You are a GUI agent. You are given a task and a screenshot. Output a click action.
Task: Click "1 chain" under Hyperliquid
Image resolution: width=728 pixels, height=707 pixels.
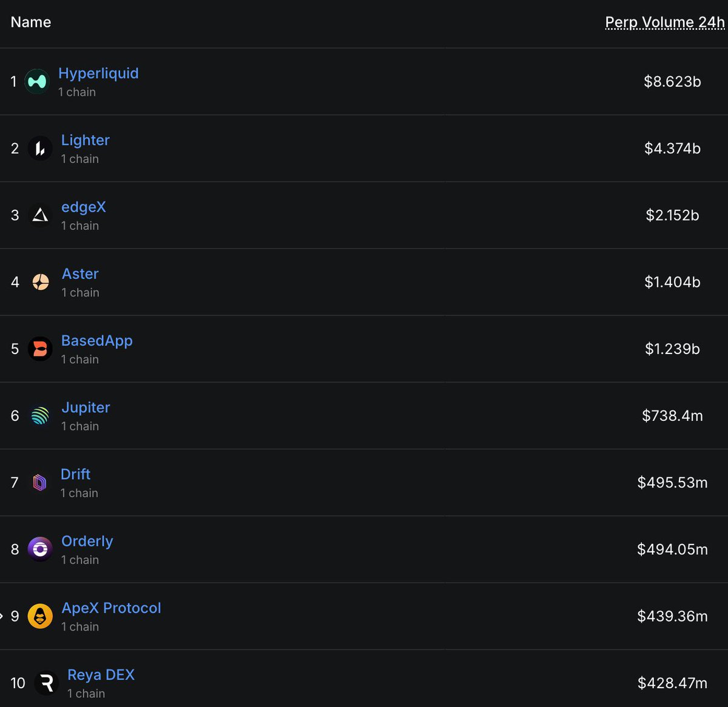tap(77, 92)
